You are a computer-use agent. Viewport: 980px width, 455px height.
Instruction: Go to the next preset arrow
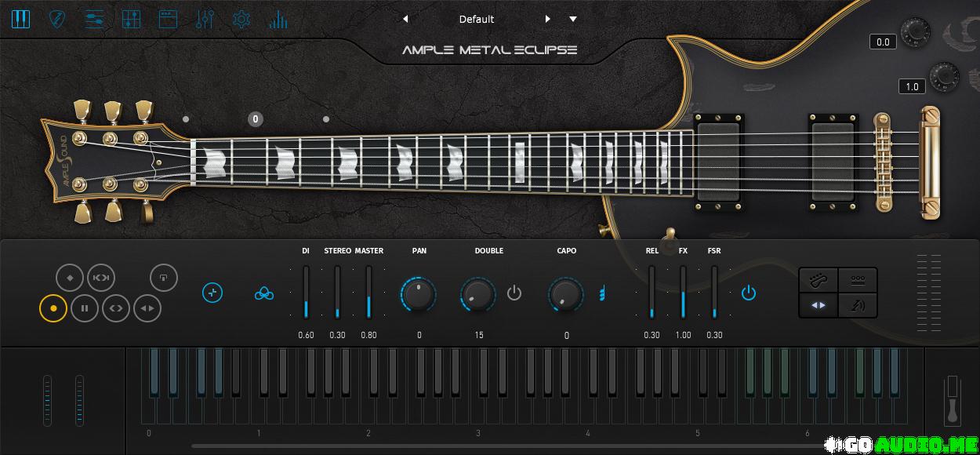[548, 19]
